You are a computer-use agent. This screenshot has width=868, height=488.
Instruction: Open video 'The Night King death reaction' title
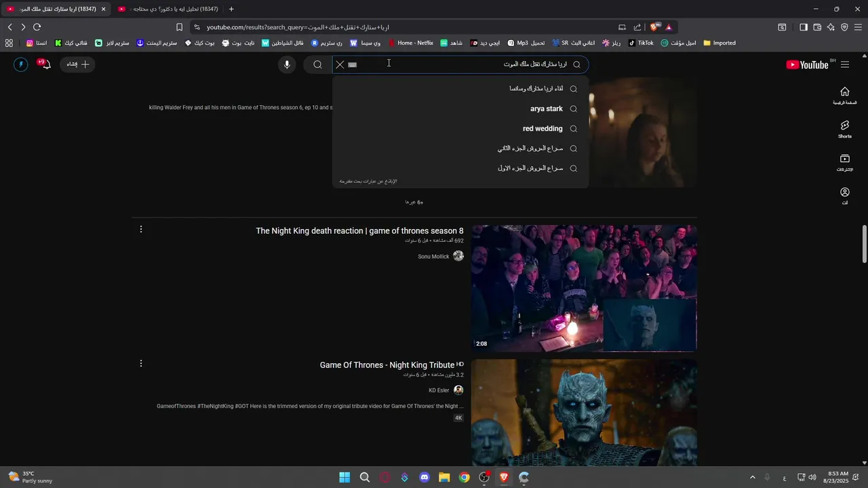pos(359,231)
